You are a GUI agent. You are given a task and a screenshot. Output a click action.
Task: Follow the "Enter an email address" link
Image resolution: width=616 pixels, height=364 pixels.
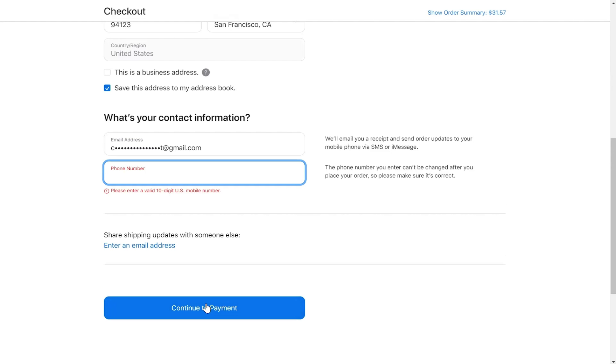[x=139, y=245]
